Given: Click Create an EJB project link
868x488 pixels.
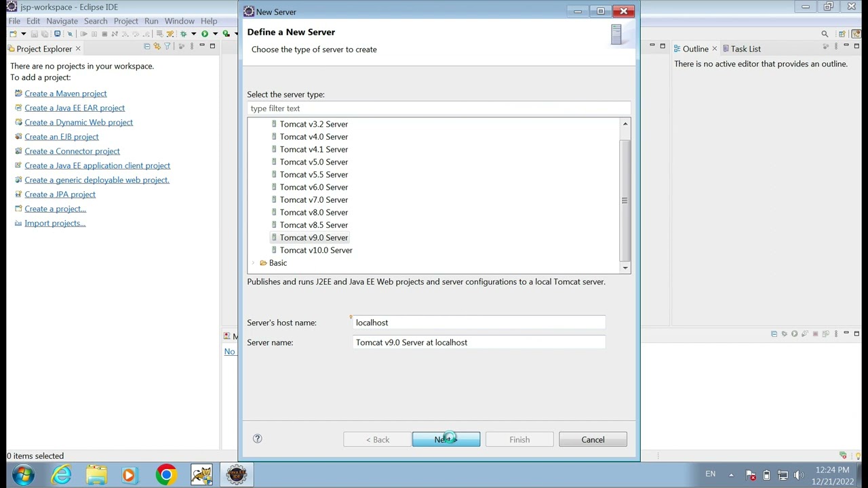Looking at the screenshot, I should pyautogui.click(x=62, y=137).
